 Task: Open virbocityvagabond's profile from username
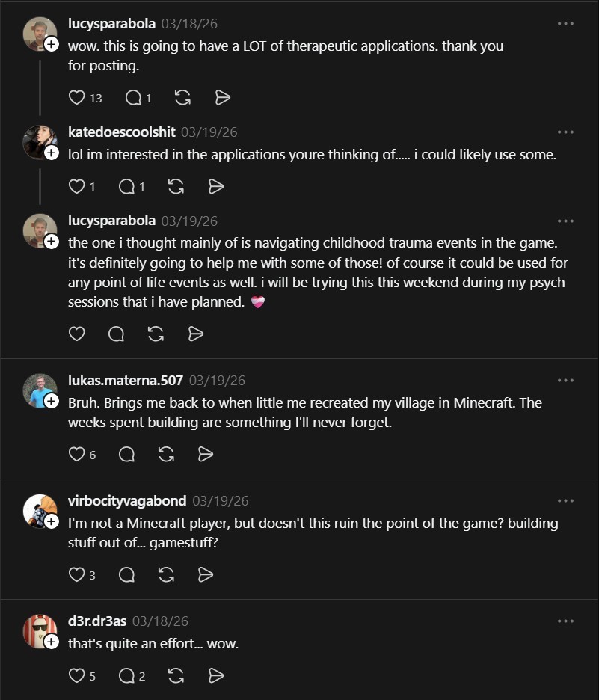pos(127,500)
